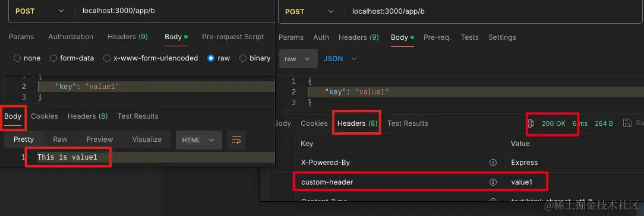This screenshot has height=216, width=644.
Task: Switch to Params tab in right panel
Action: pyautogui.click(x=291, y=37)
